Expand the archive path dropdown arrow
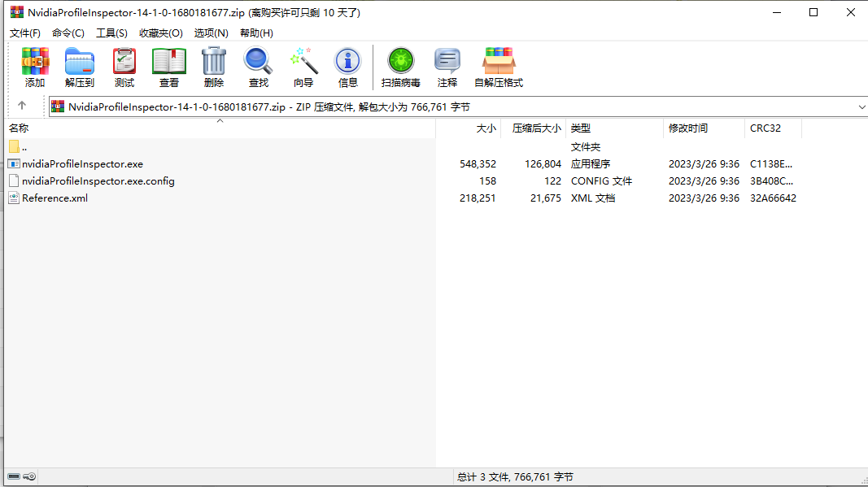Image resolution: width=868 pixels, height=487 pixels. point(861,107)
